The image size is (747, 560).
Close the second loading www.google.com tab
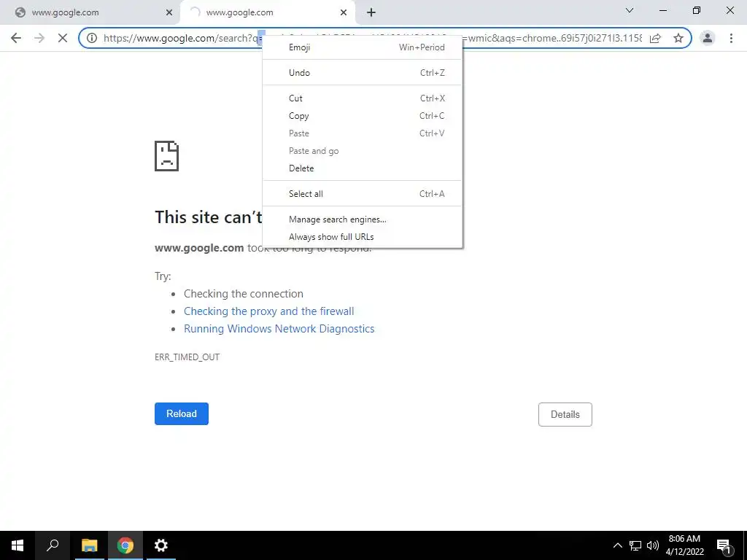click(x=344, y=12)
